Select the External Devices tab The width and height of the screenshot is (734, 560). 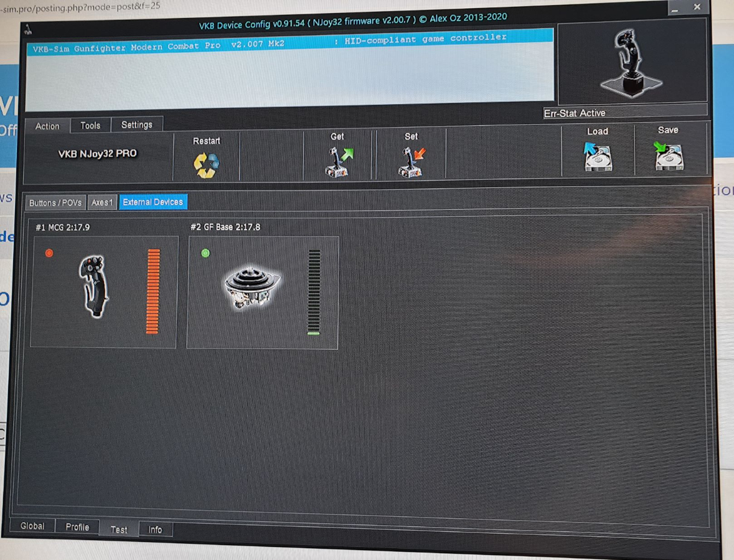click(153, 202)
